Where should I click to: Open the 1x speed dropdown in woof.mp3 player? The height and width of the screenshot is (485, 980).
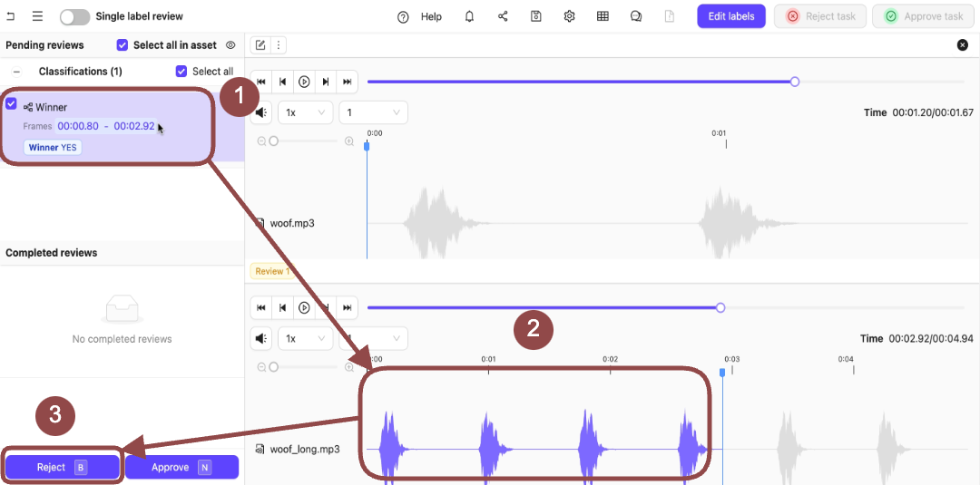(306, 112)
